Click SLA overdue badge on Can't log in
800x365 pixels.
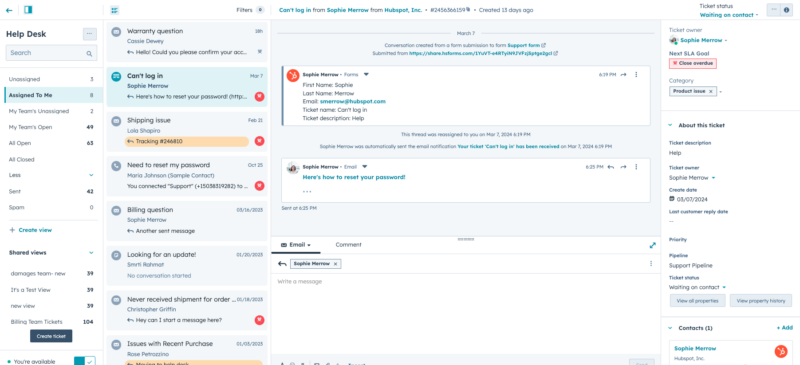[259, 96]
